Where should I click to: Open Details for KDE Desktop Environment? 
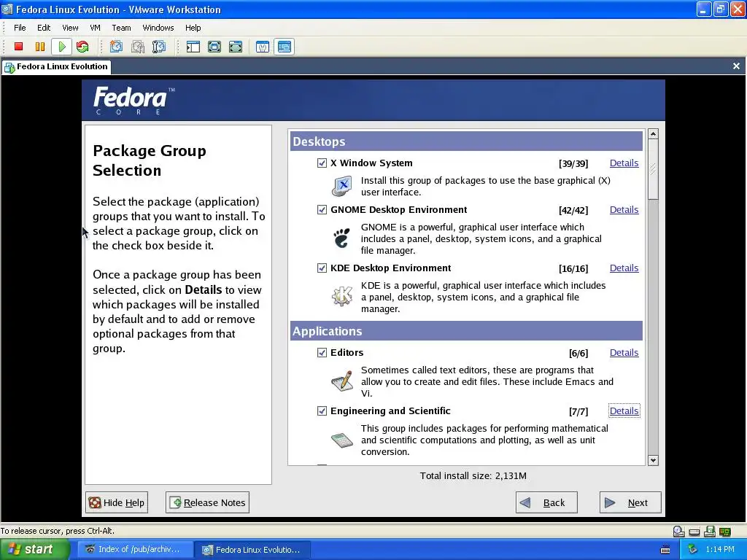pos(624,268)
